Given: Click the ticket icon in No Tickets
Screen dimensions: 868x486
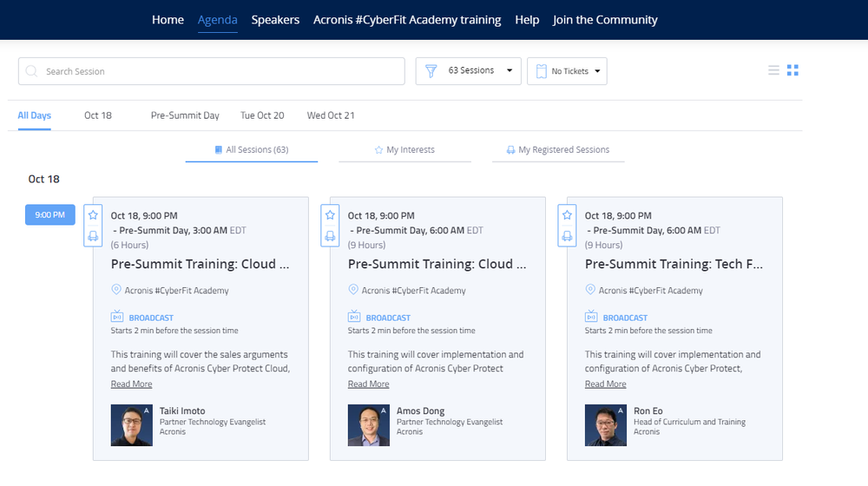Looking at the screenshot, I should (x=541, y=71).
